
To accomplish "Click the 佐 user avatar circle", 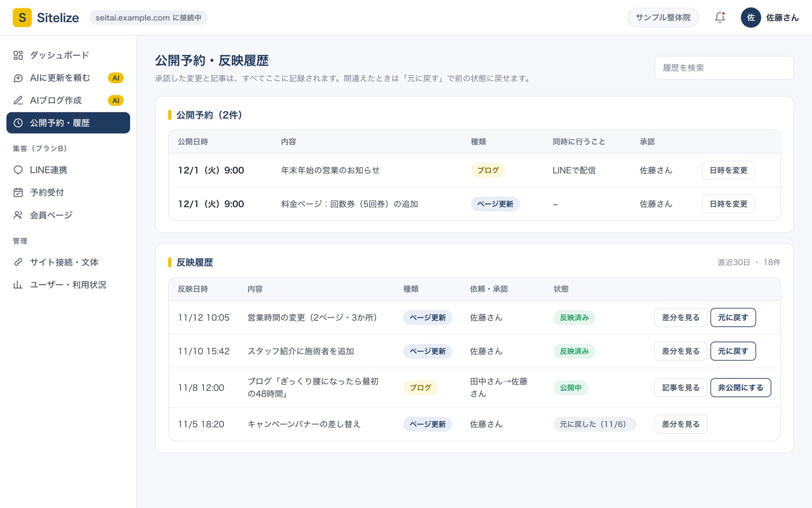I will 751,18.
